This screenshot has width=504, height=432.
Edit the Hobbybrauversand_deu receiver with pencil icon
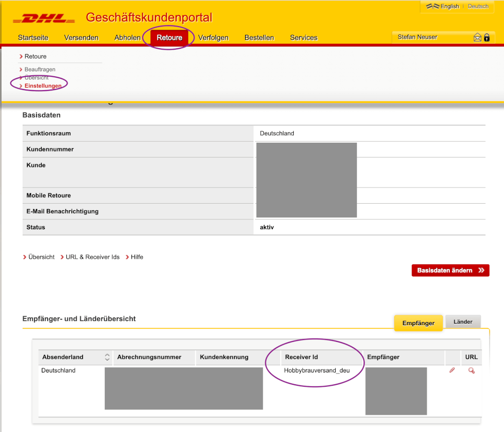(452, 370)
